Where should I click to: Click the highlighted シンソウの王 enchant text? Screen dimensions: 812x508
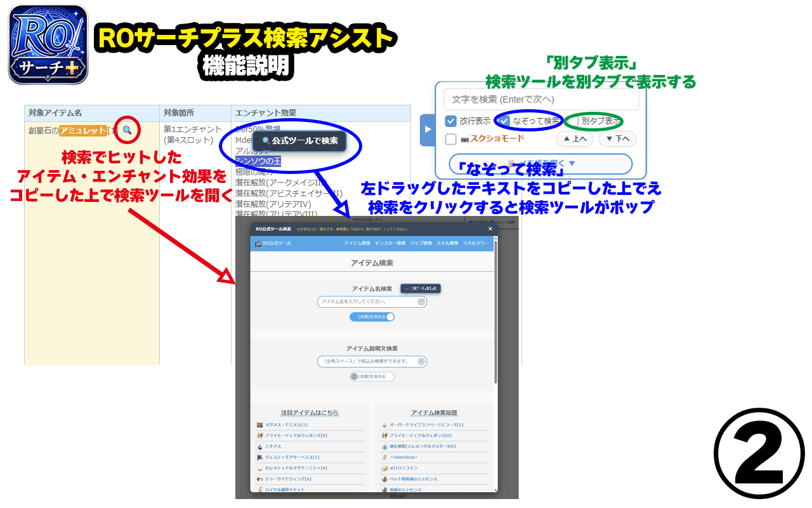258,161
